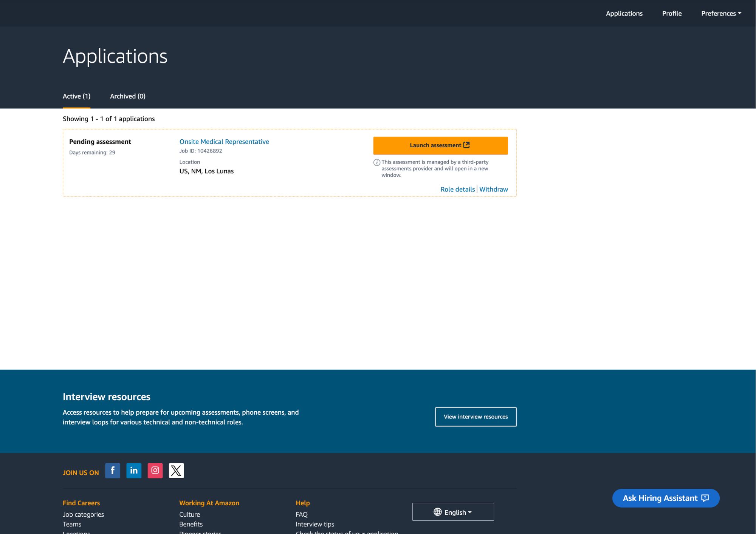This screenshot has width=756, height=534.
Task: Open Amazon's X (Twitter) icon
Action: pyautogui.click(x=176, y=471)
